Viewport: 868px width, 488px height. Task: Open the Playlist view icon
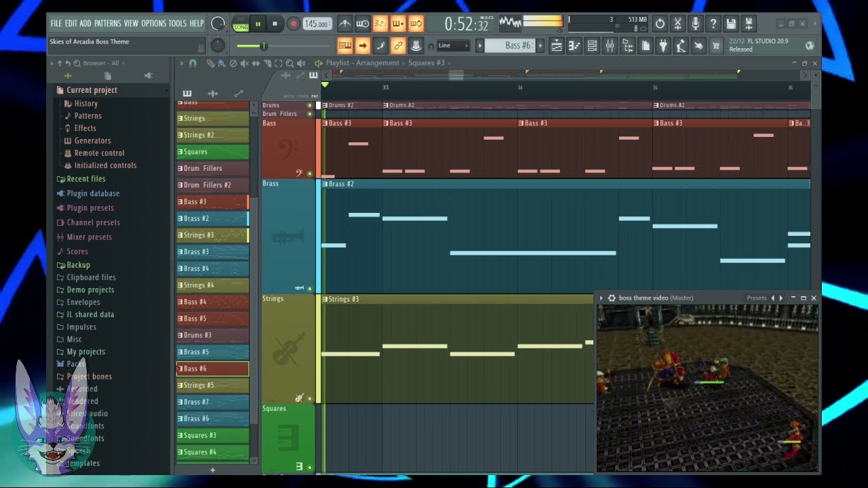[x=557, y=45]
